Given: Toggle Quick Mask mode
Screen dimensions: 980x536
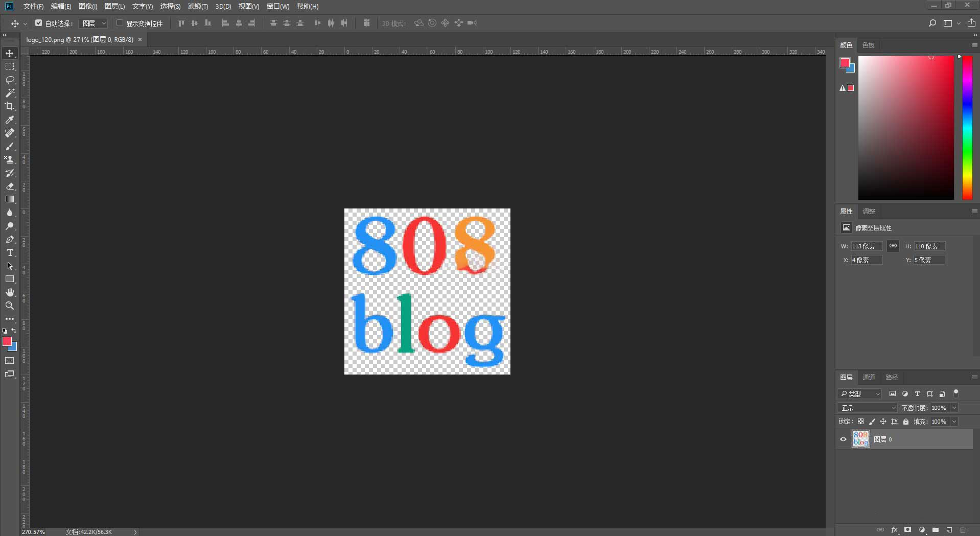Looking at the screenshot, I should tap(10, 361).
